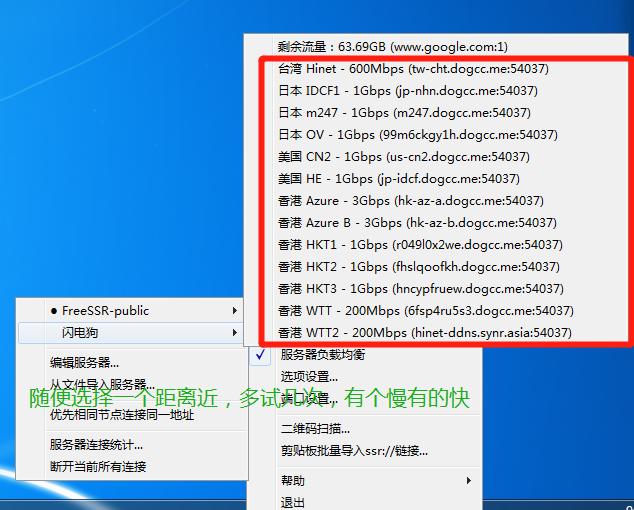Choose the 日本 IDCF1 - 1Gbps server
This screenshot has width=634, height=510.
point(436,91)
